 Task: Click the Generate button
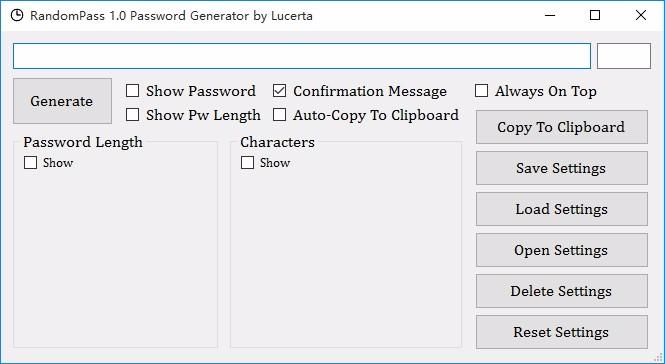coord(62,101)
